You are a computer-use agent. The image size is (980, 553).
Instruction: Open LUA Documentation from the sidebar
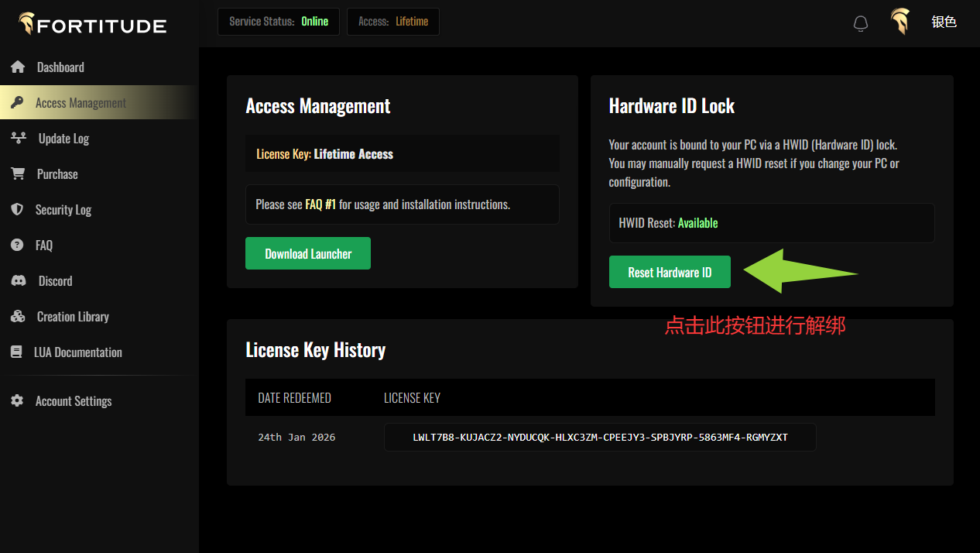click(78, 352)
